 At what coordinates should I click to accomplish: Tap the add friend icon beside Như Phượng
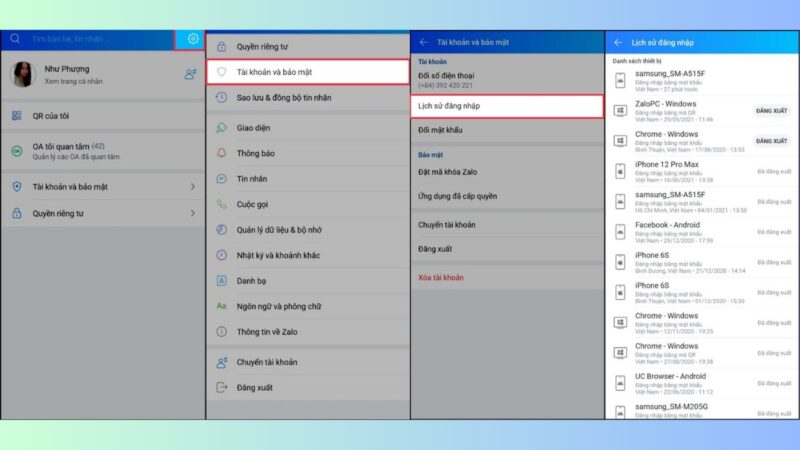tap(190, 74)
